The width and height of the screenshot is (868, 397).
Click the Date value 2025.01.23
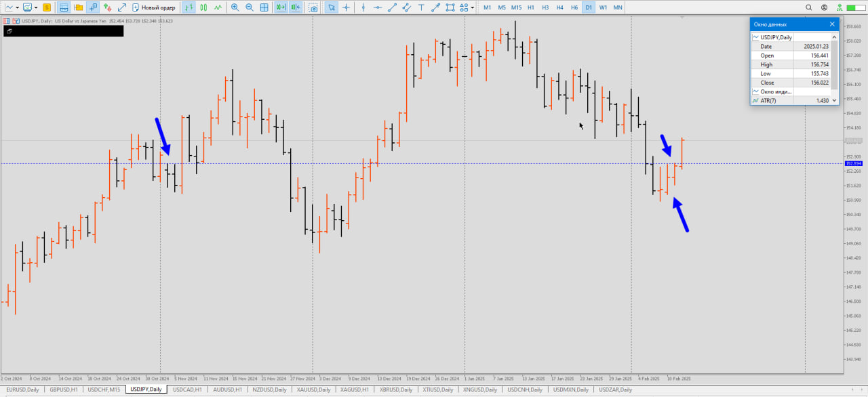click(x=816, y=46)
